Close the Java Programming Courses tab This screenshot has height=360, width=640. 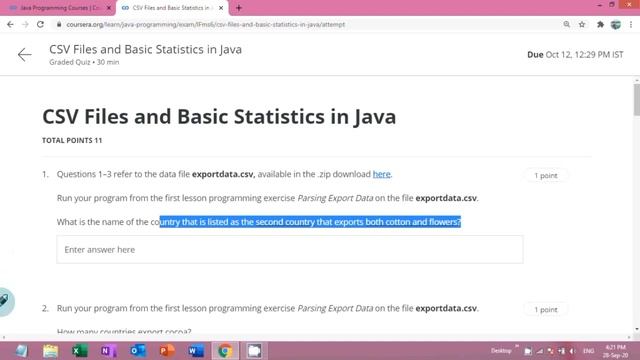coord(109,8)
